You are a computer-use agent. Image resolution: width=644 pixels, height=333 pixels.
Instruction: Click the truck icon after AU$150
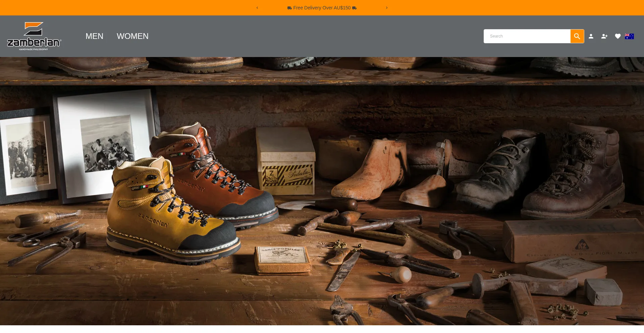pyautogui.click(x=354, y=8)
